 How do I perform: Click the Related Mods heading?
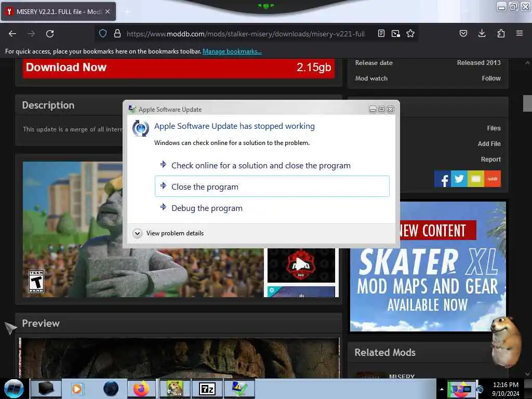point(385,353)
